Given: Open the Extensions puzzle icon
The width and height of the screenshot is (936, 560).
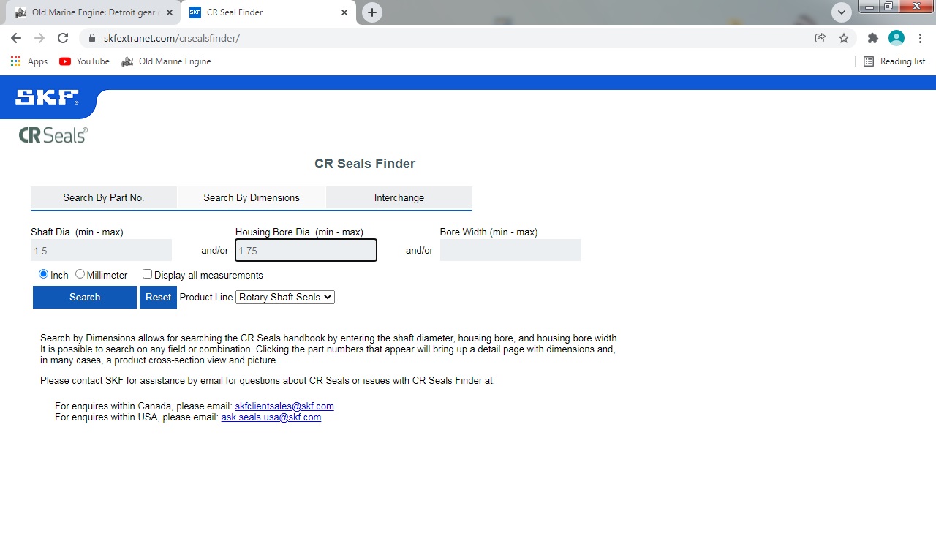Looking at the screenshot, I should tap(872, 38).
